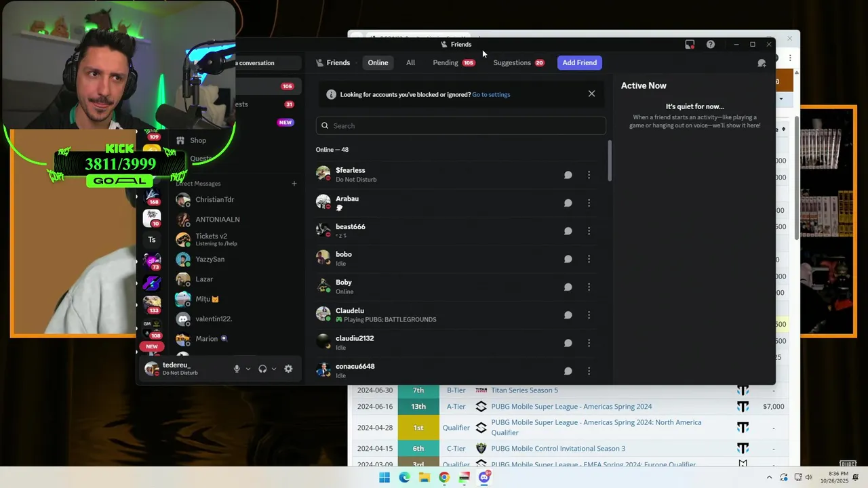Open DM with Lazar
Viewport: 868px width, 488px height.
click(237, 279)
